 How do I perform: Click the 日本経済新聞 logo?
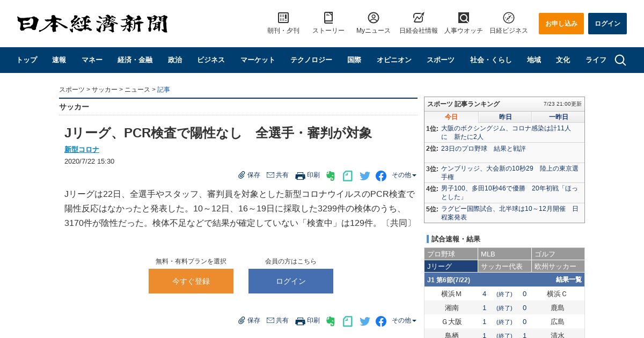pyautogui.click(x=92, y=24)
